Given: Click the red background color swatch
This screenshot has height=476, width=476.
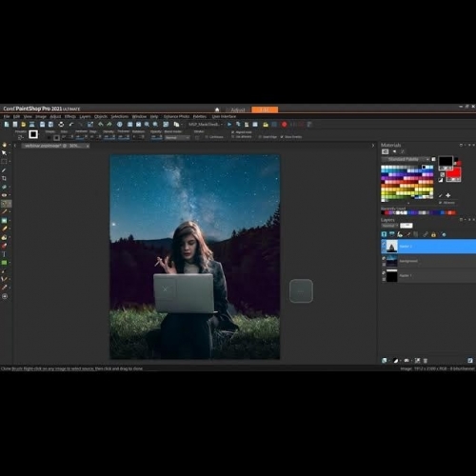Looking at the screenshot, I should click(453, 174).
